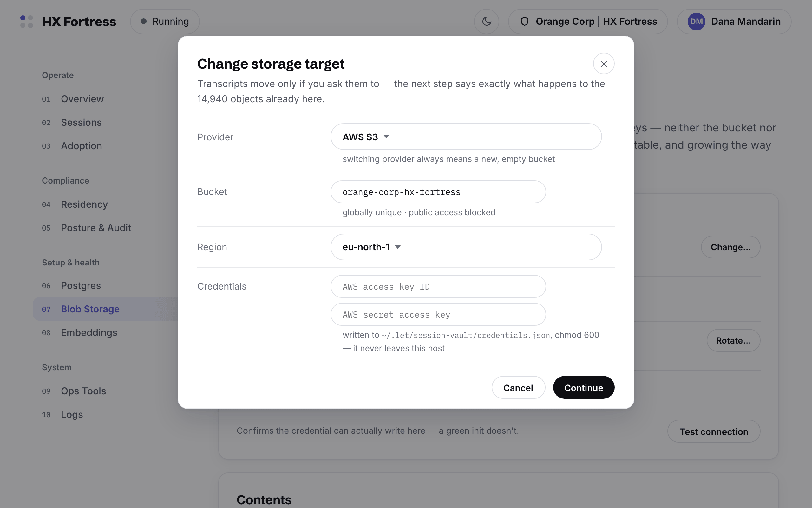The image size is (812, 508).
Task: Open Orange Corp | HX Fortress workspace switcher
Action: click(x=588, y=22)
